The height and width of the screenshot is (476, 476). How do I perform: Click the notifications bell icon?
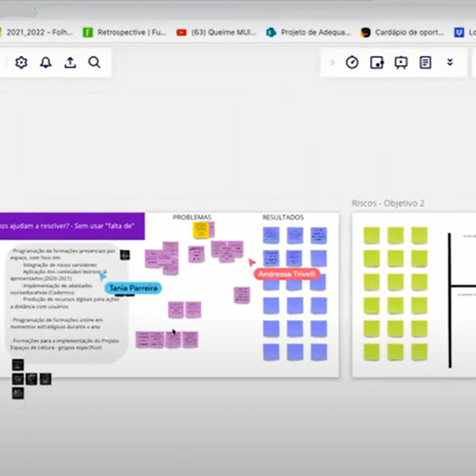coord(46,63)
